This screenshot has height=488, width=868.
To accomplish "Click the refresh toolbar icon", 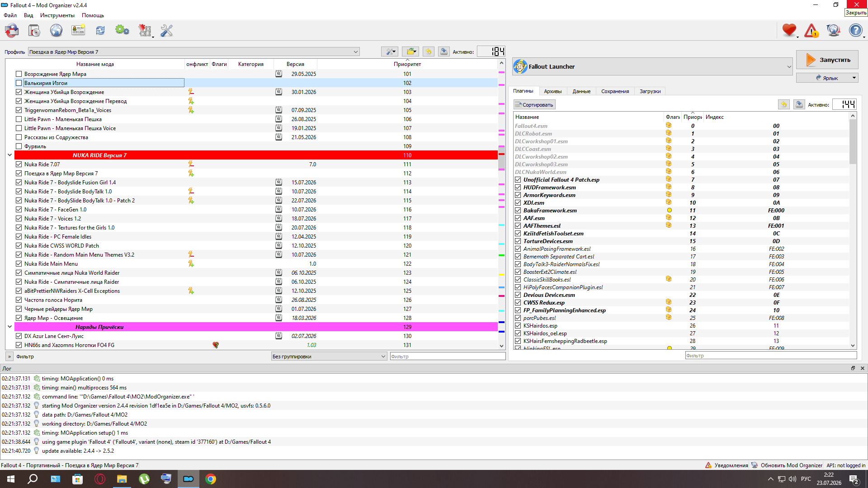I will (x=100, y=31).
